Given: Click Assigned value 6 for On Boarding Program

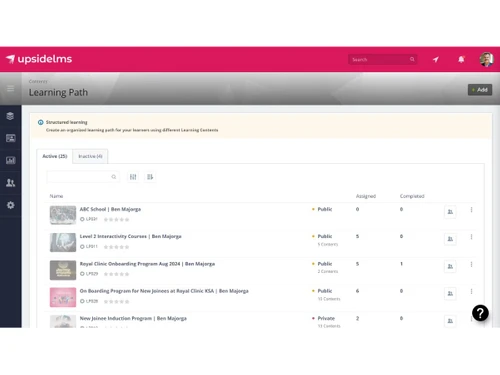Looking at the screenshot, I should coord(357,291).
